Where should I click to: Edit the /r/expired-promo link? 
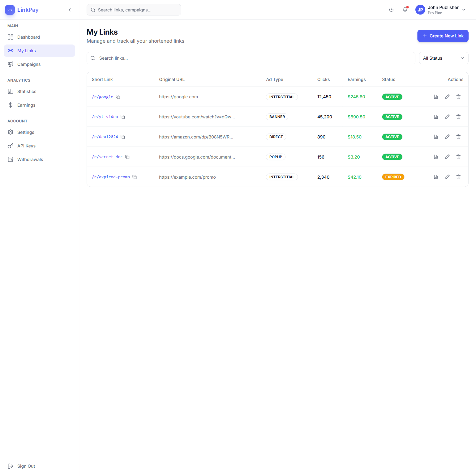tap(447, 177)
